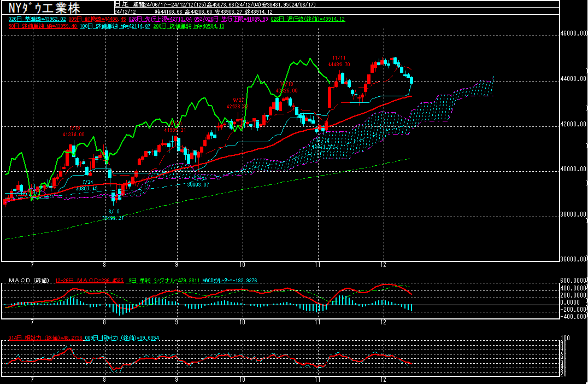
Task: Click the 009日 転換線=44488.45 legend
Action: pyautogui.click(x=97, y=19)
